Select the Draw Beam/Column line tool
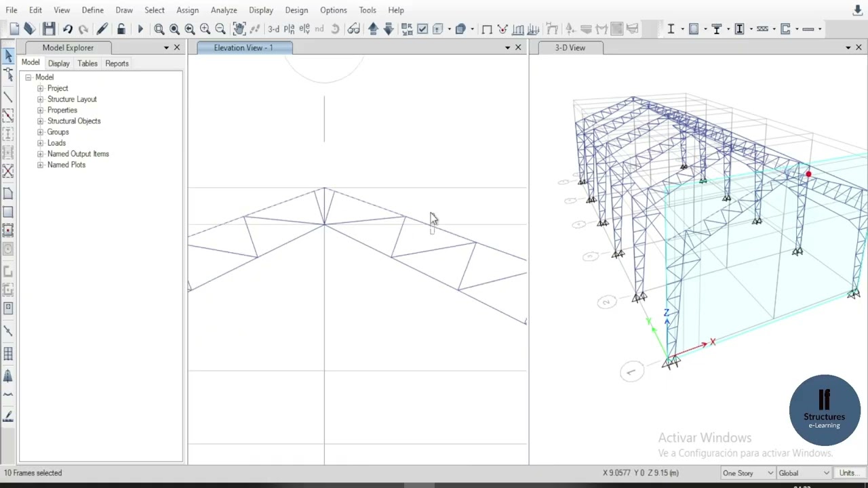Image resolution: width=868 pixels, height=488 pixels. tap(8, 98)
